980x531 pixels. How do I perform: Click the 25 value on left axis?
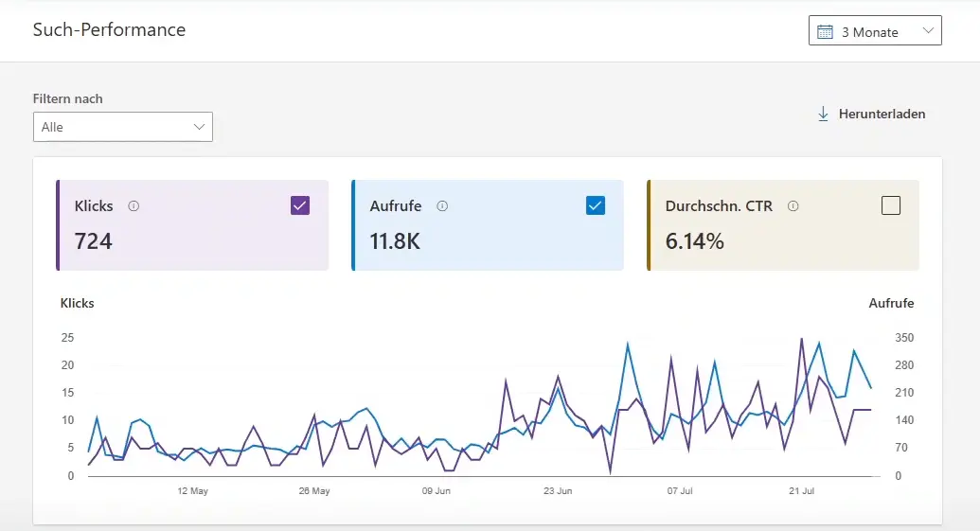pos(67,337)
